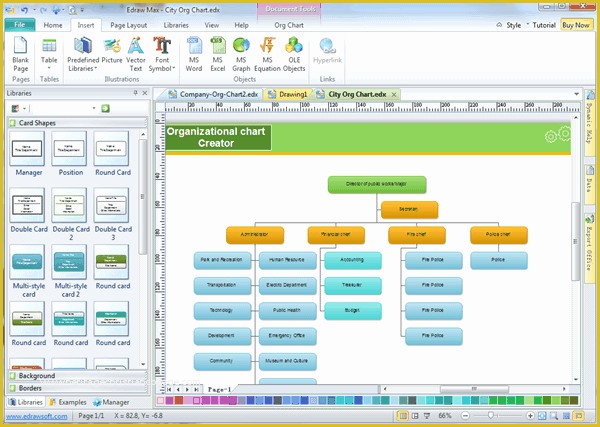
Task: Open Predefined Libraries menu
Action: (x=83, y=54)
